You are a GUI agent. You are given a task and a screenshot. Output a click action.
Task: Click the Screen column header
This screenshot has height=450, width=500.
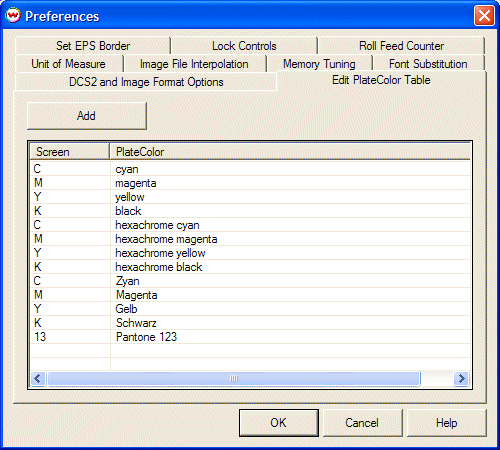coord(70,152)
